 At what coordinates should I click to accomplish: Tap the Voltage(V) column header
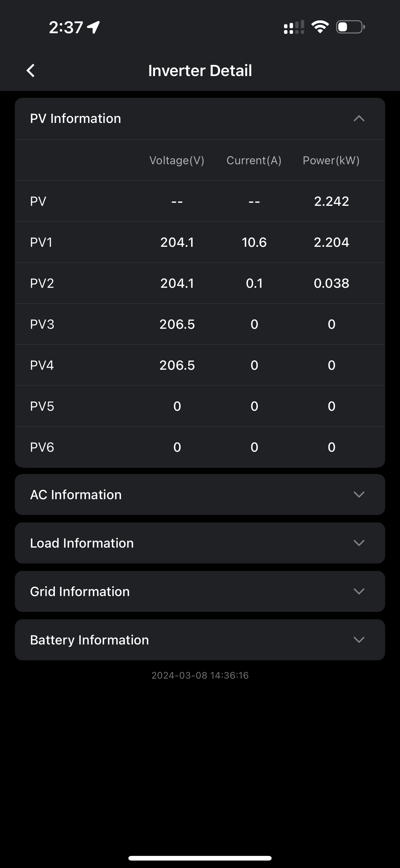[x=177, y=160]
